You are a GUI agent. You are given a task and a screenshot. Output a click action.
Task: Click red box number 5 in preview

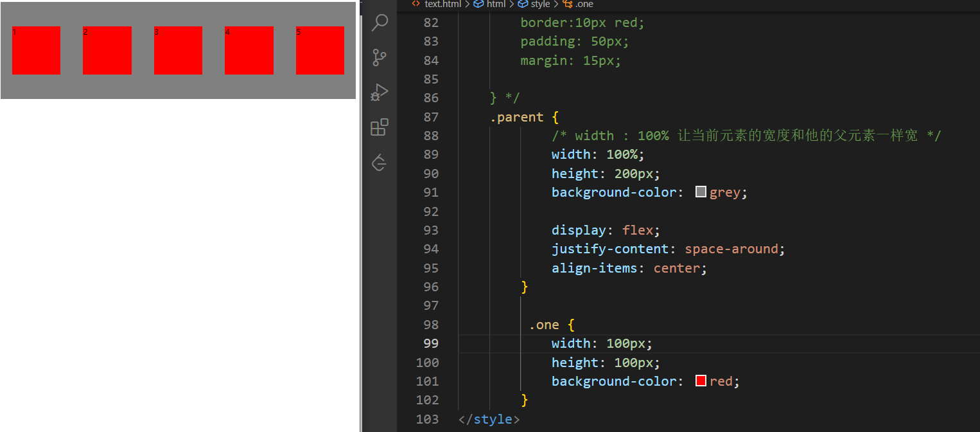(x=320, y=50)
